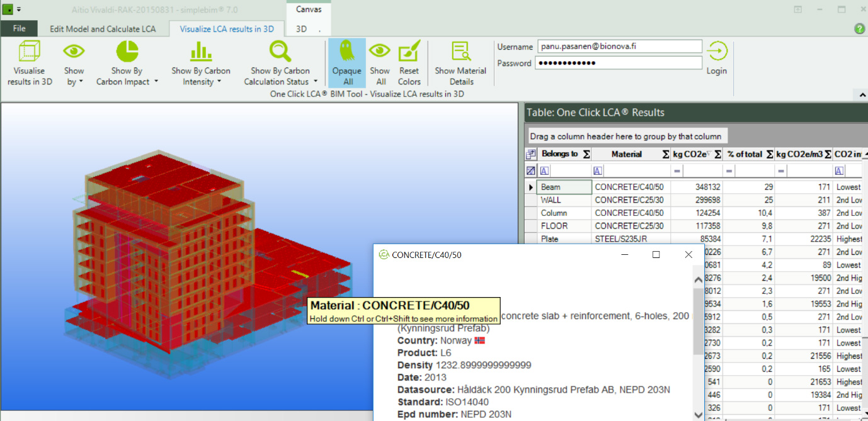Screen dimensions: 868x421
Task: Click the results table scroll up arrow
Action: (x=865, y=154)
